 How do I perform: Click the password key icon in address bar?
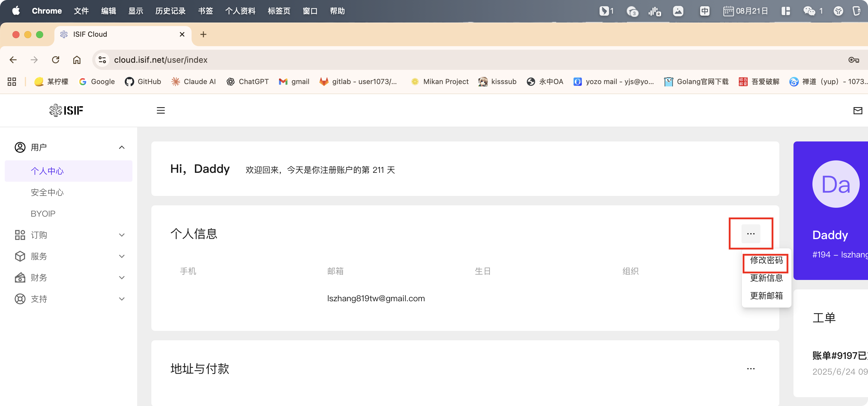click(854, 60)
